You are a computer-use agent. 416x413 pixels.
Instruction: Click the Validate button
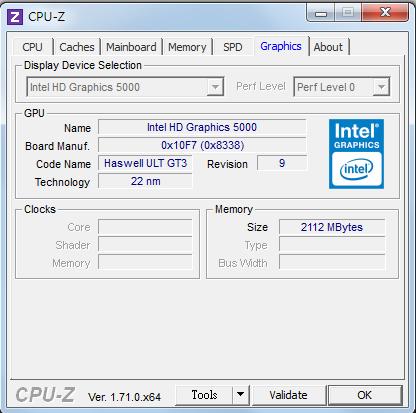coord(289,395)
